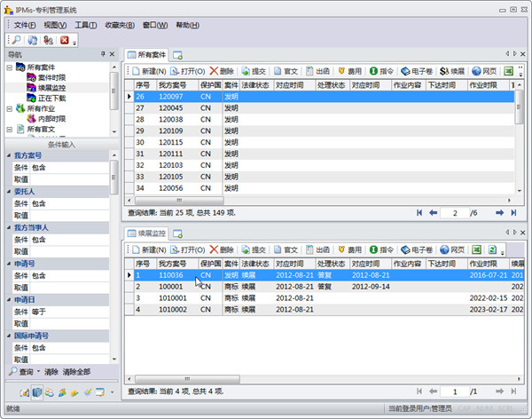Click 指令 in the 所有案件 toolbar

381,71
